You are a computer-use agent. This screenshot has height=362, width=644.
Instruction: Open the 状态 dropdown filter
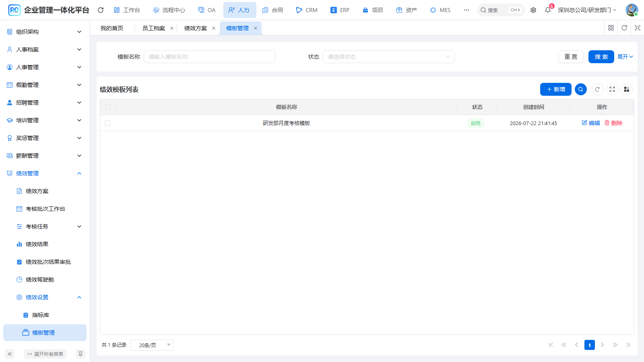coord(389,57)
